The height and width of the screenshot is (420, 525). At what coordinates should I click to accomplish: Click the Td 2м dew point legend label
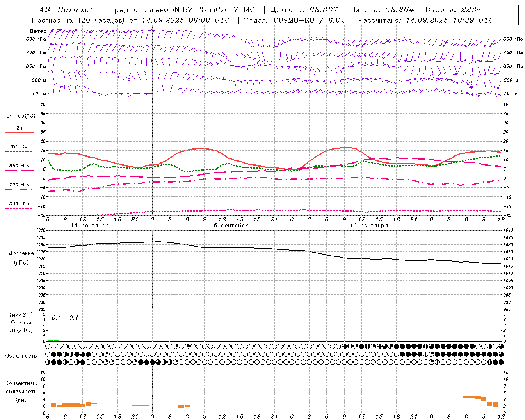pyautogui.click(x=19, y=147)
